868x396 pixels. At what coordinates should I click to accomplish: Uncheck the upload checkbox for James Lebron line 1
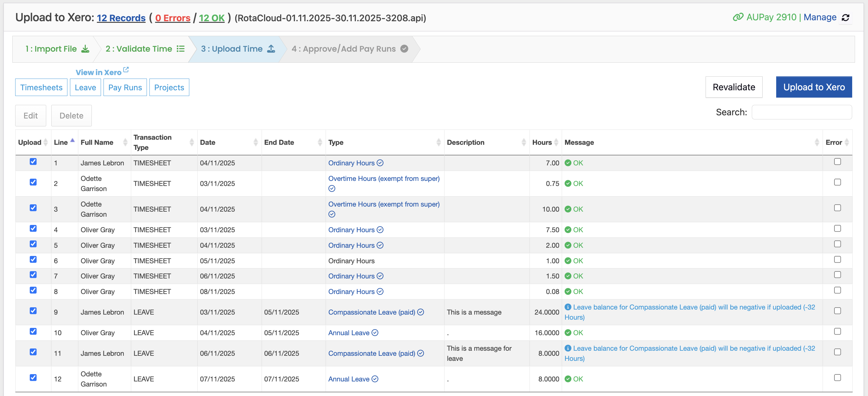tap(33, 162)
